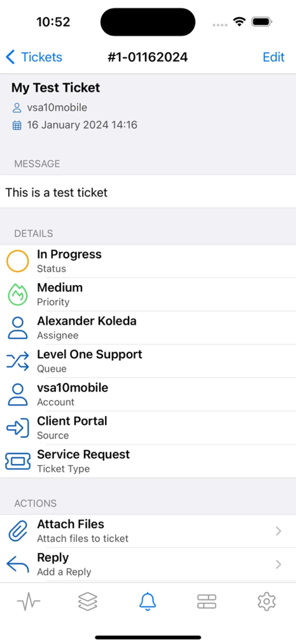Tap the calendar icon beside ticket date
Screen dimensions: 296x644
tap(17, 125)
